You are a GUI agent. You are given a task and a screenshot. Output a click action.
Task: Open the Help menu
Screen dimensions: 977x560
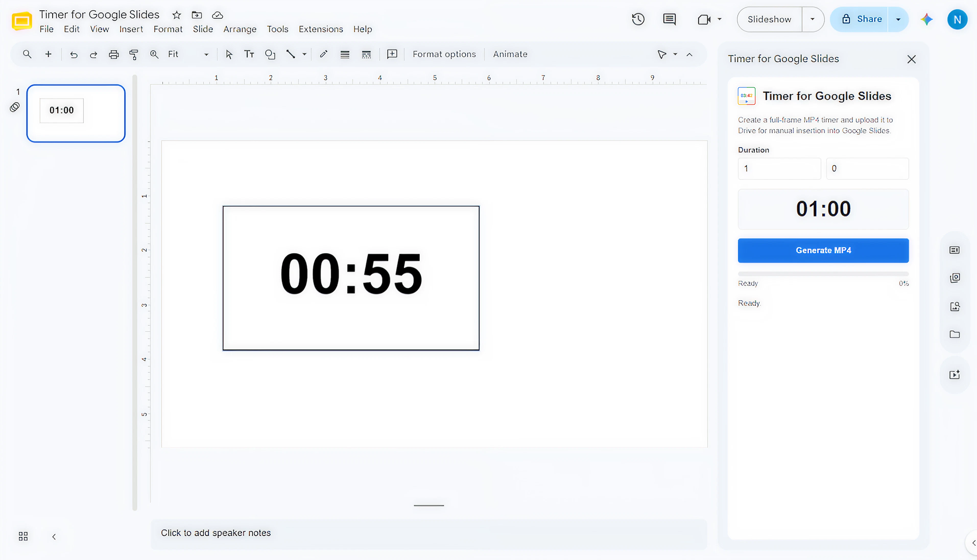click(x=363, y=29)
